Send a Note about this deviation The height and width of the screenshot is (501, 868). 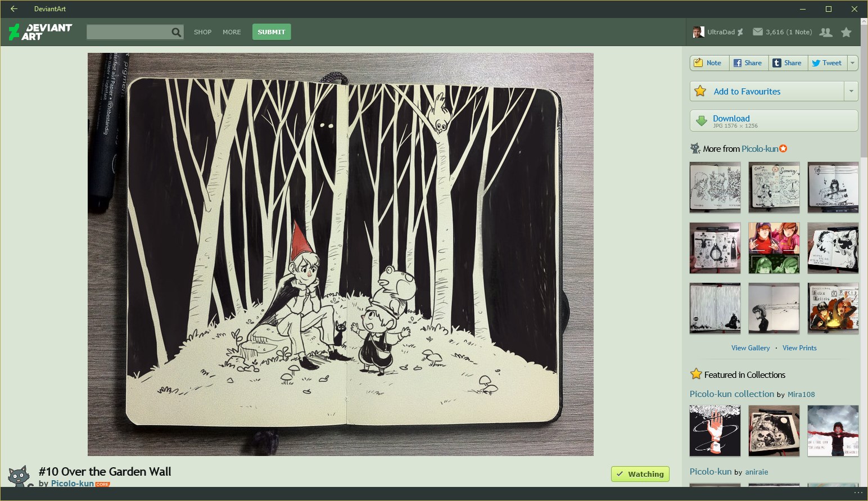click(x=709, y=63)
